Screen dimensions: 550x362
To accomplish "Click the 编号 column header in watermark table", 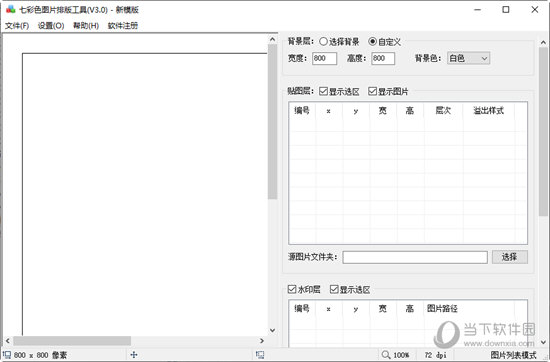I will [302, 309].
